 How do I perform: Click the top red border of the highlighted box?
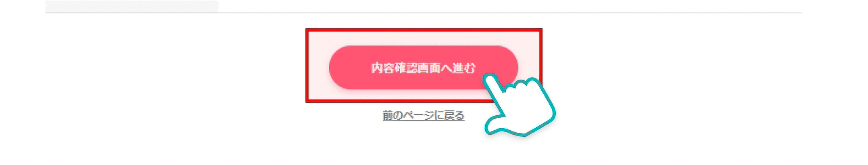(x=424, y=30)
